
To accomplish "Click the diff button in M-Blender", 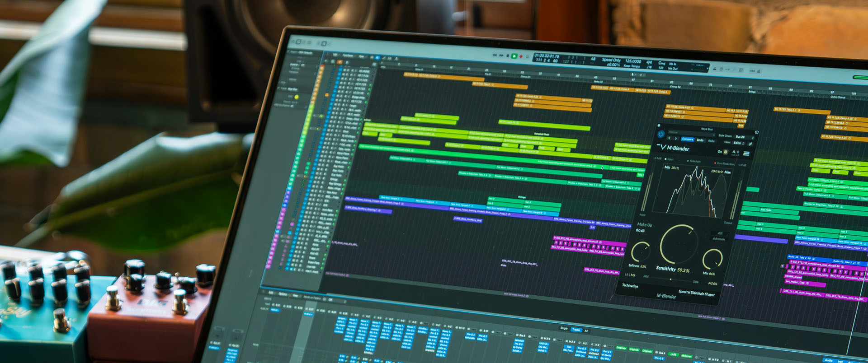I will (720, 233).
